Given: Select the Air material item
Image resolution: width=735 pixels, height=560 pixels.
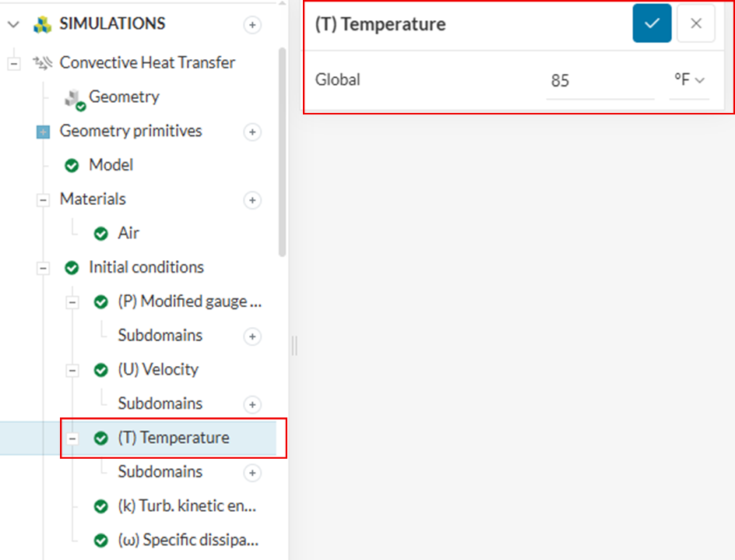Looking at the screenshot, I should 128,233.
